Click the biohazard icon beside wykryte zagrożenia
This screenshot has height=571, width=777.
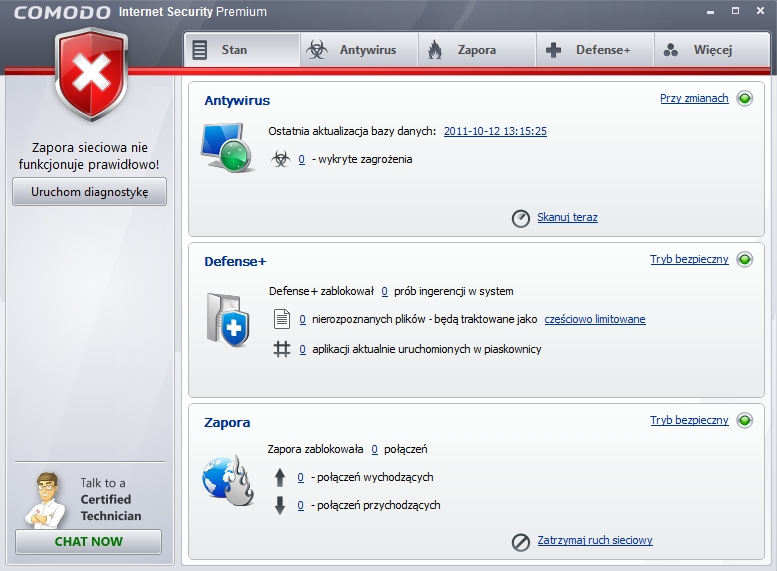280,159
